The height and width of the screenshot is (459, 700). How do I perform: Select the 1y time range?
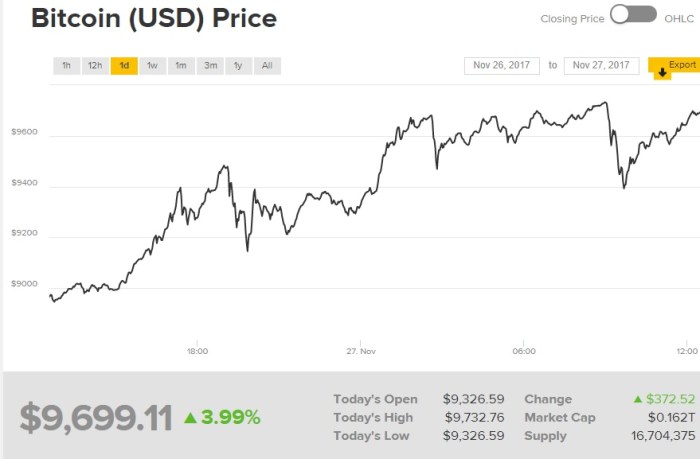[x=238, y=66]
